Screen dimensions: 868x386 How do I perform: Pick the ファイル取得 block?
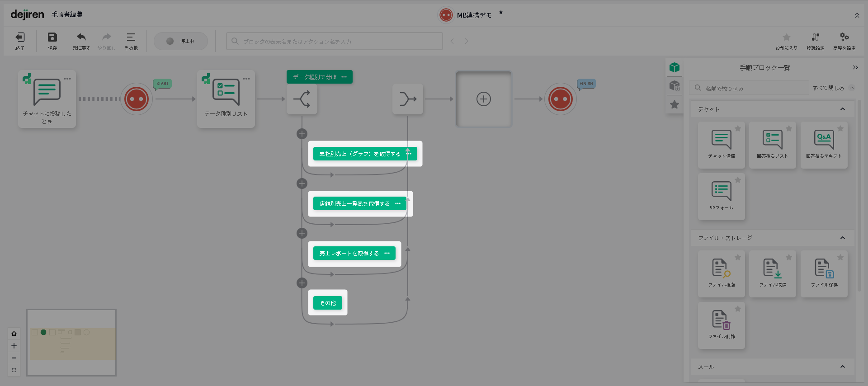(x=773, y=274)
